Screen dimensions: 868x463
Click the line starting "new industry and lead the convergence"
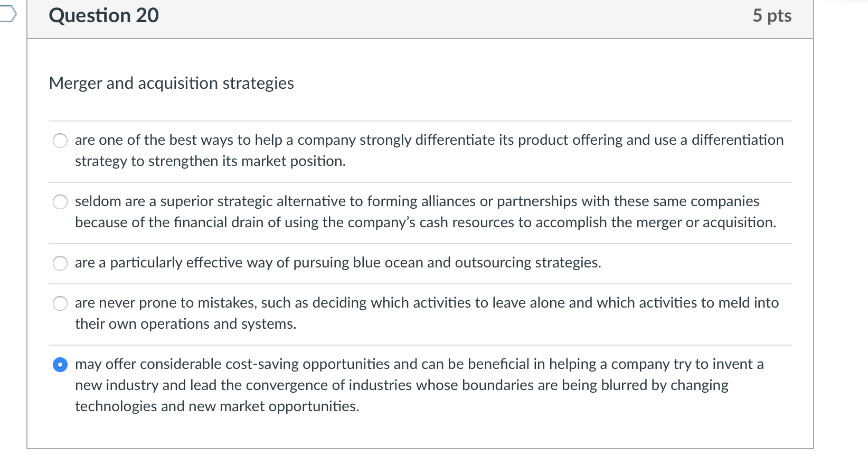pyautogui.click(x=402, y=385)
